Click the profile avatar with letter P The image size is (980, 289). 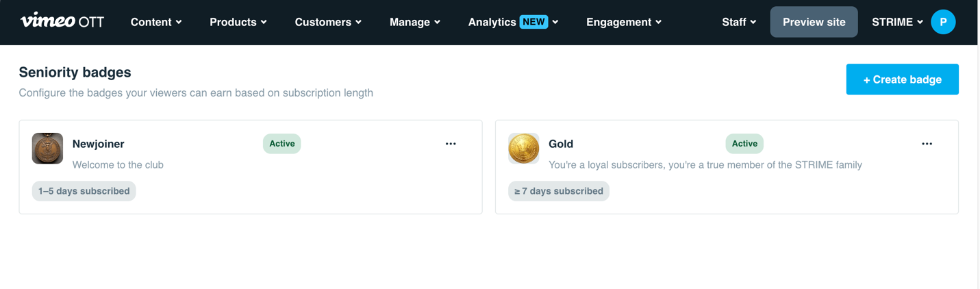(943, 22)
